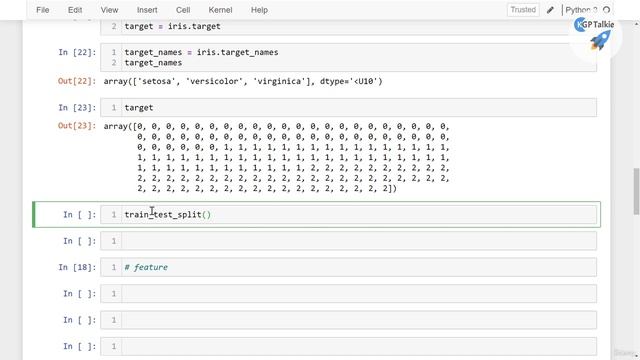Click the target_names = iris.target_names line
The image size is (640, 360).
point(201,52)
